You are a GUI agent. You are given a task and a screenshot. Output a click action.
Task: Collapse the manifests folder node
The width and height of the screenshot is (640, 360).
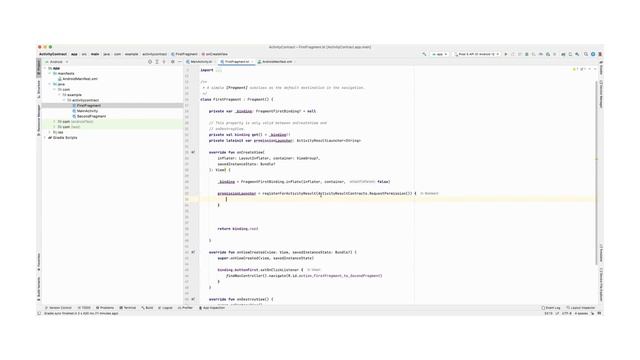pyautogui.click(x=50, y=73)
